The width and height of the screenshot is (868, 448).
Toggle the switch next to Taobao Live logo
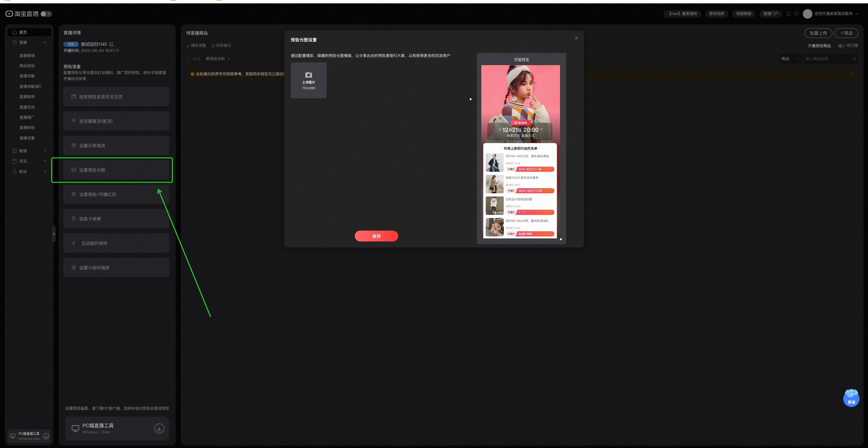pos(46,14)
